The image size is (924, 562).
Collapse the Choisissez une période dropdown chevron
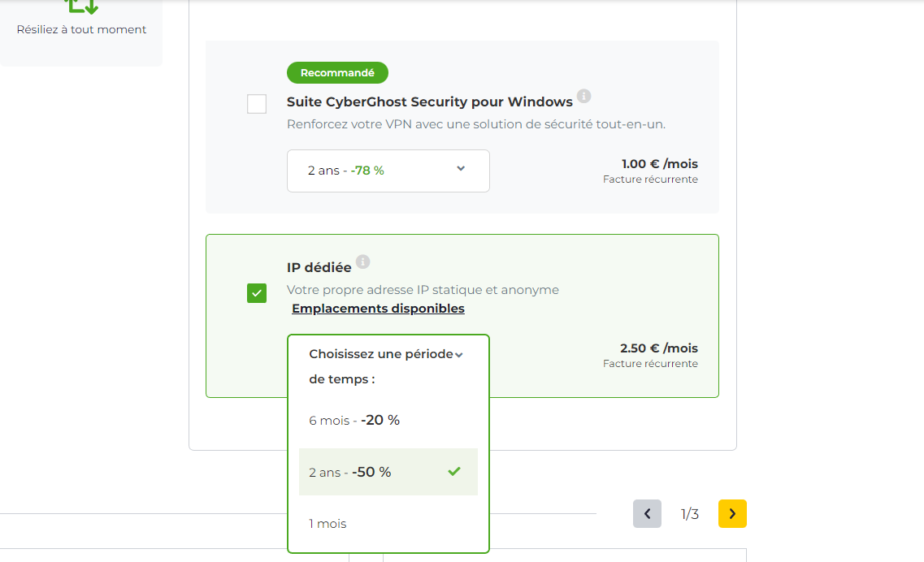coord(459,355)
